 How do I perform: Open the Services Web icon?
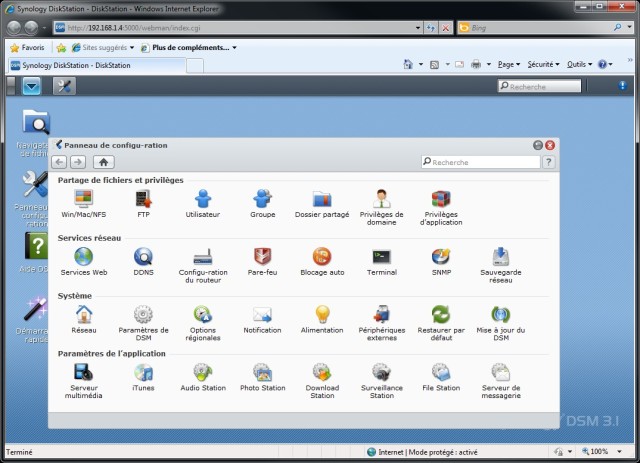point(84,257)
